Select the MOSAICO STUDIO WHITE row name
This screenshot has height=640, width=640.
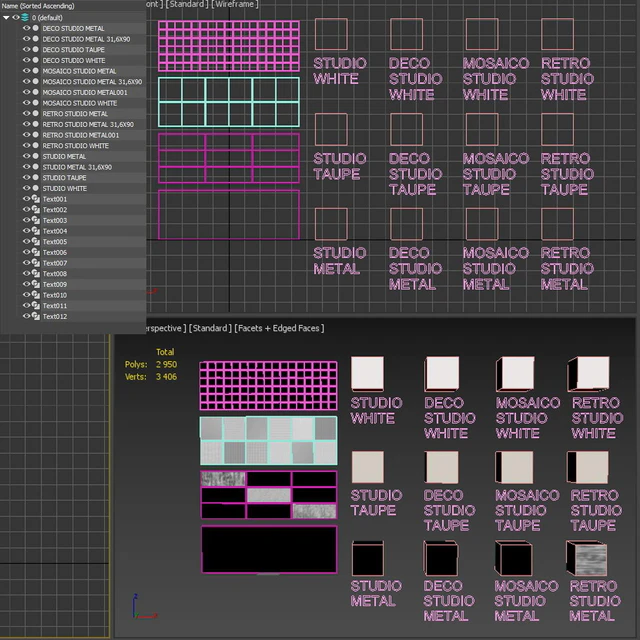pyautogui.click(x=80, y=103)
